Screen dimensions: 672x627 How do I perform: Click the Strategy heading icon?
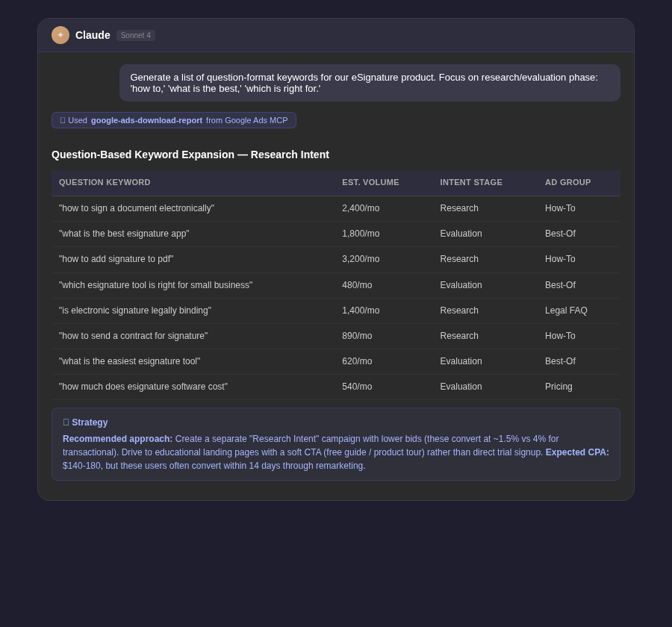[x=66, y=422]
